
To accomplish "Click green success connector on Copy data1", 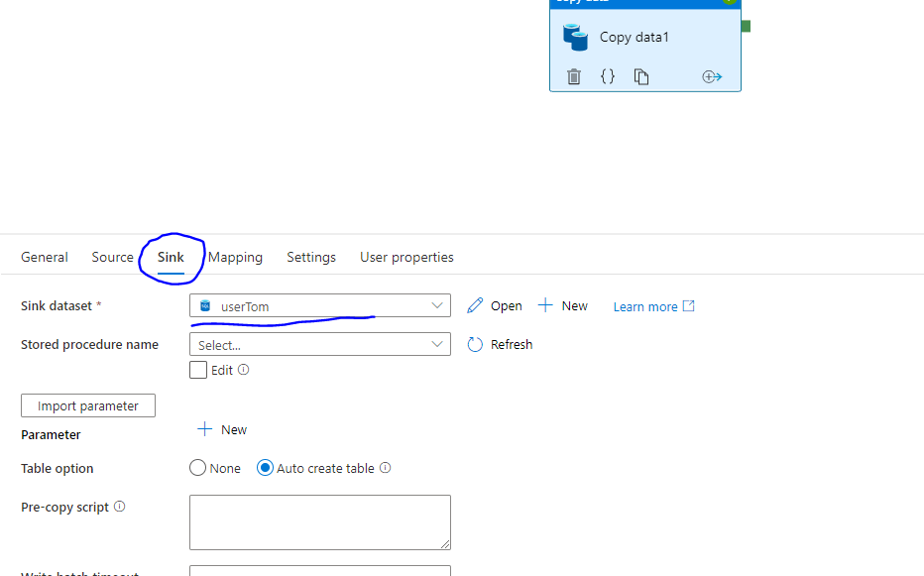I will coord(746,26).
